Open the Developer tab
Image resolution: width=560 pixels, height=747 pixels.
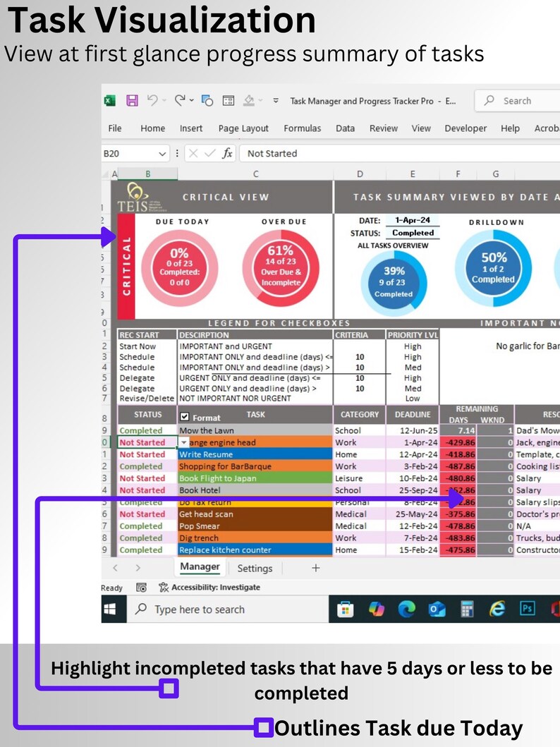(x=465, y=128)
